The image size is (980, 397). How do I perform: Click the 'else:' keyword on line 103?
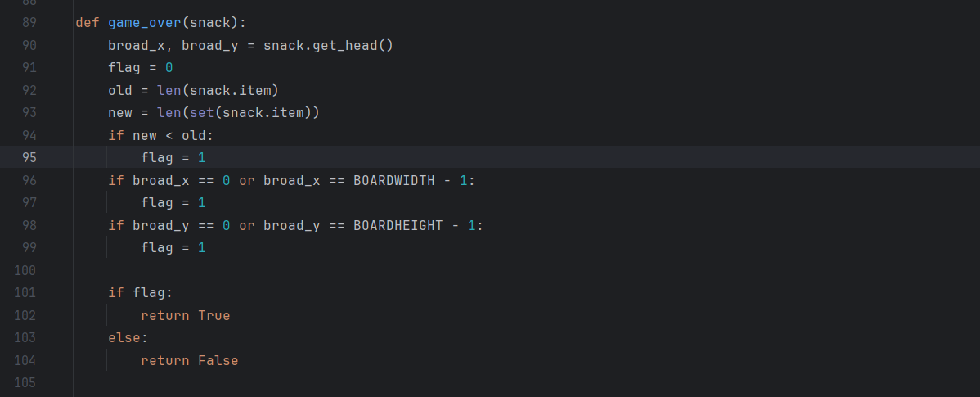128,338
